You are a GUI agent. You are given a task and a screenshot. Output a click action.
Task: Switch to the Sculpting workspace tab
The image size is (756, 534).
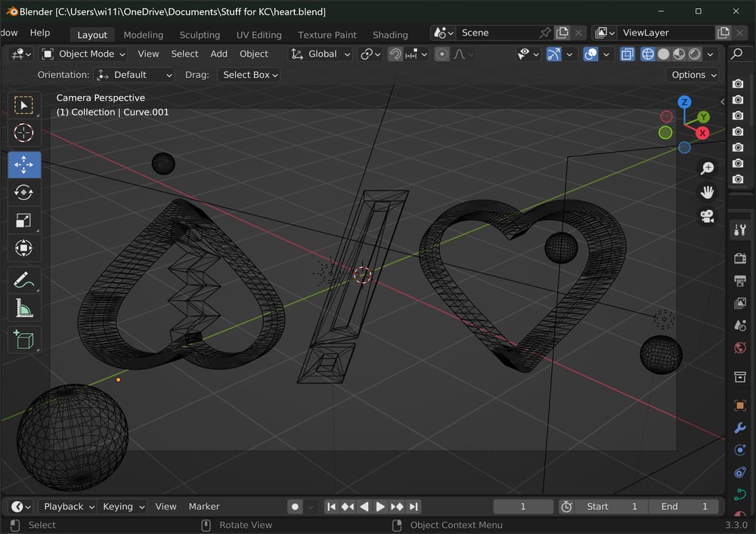pos(200,35)
